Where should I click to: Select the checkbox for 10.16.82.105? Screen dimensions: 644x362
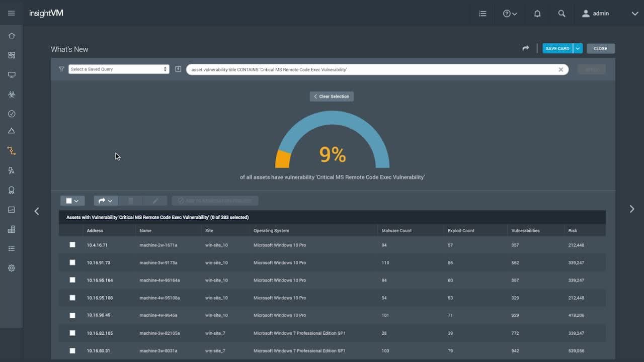coord(72,333)
